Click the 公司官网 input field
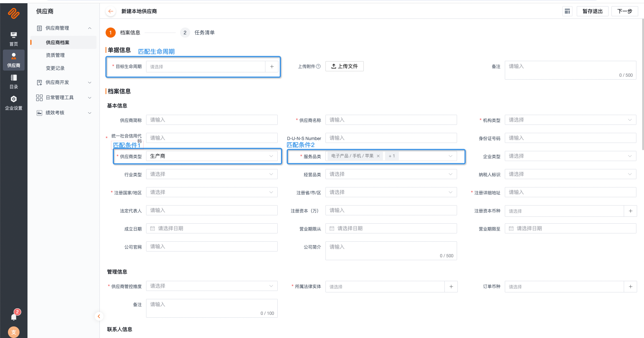Viewport: 644px width, 338px height. tap(212, 246)
